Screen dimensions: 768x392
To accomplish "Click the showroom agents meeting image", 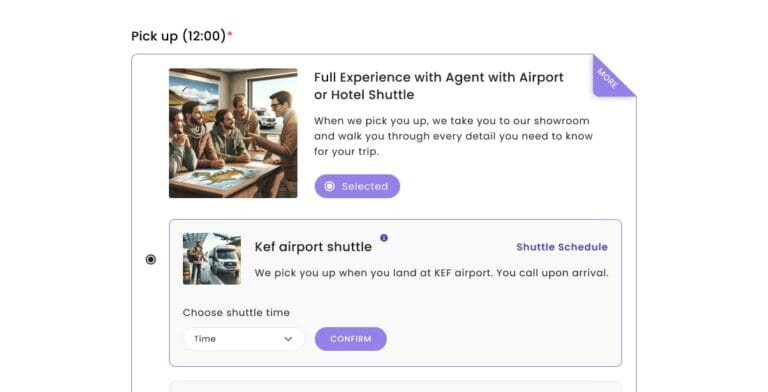I will coord(233,133).
